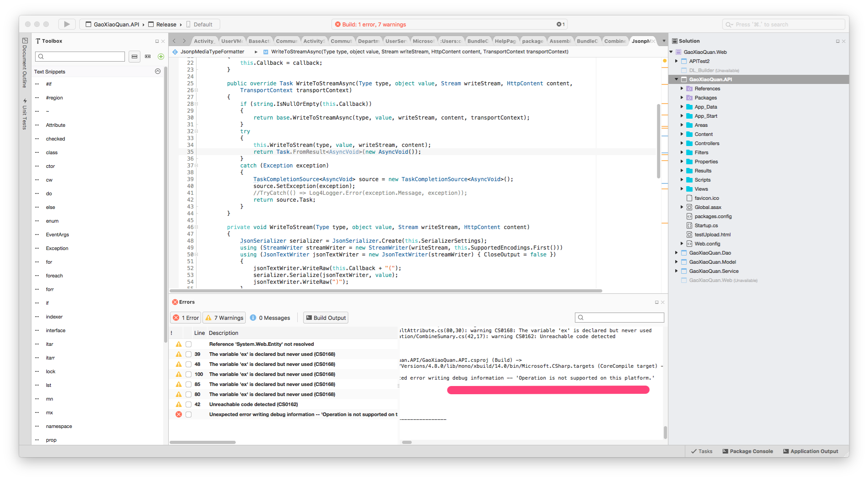The width and height of the screenshot is (868, 480).
Task: Toggle the 7 Warnings filter button
Action: (x=224, y=318)
